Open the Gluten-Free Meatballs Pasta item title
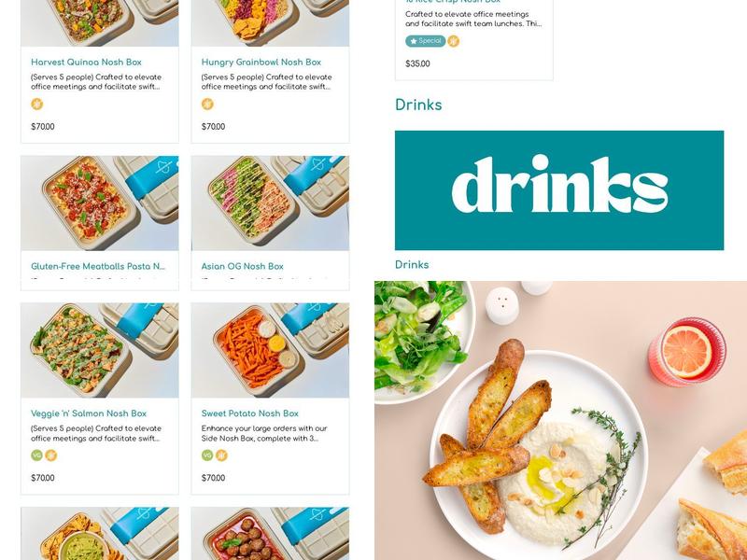 98,266
